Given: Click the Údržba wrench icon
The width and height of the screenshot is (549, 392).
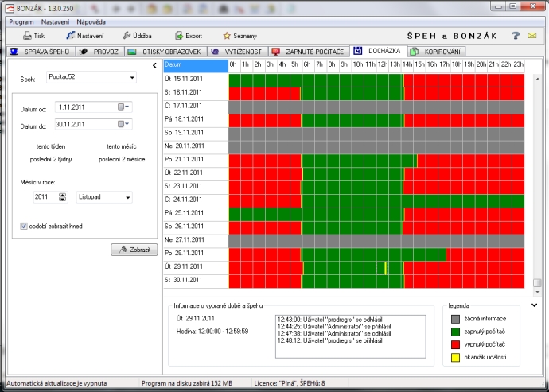Looking at the screenshot, I should tap(127, 35).
